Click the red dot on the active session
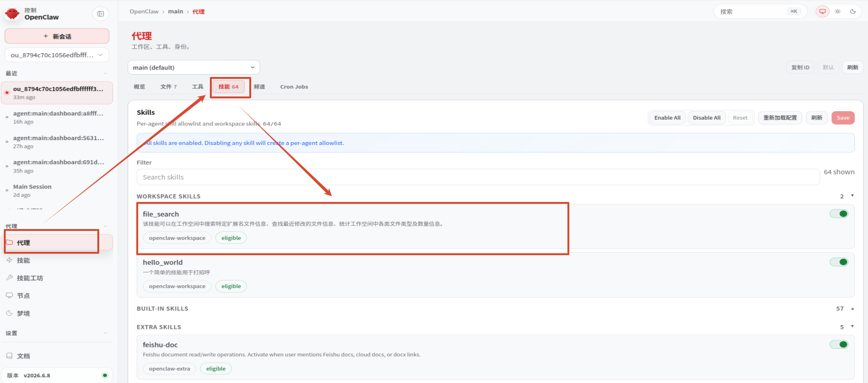The image size is (868, 383). tap(7, 93)
